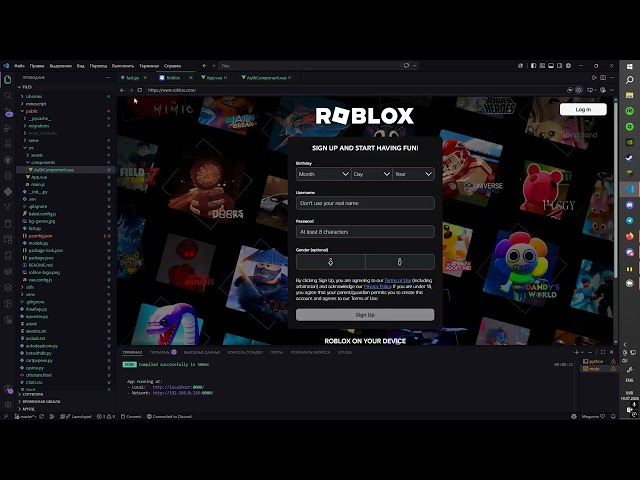Select the male gender option
This screenshot has height=480, width=640.
[x=400, y=262]
